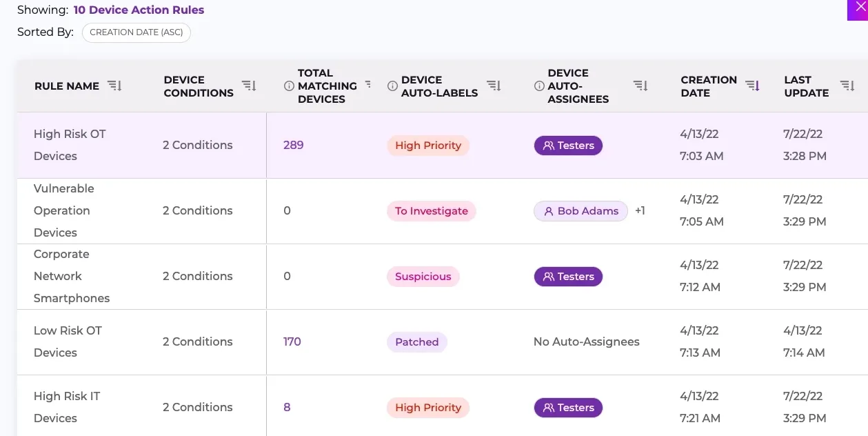The width and height of the screenshot is (868, 436).
Task: Click info icon beside Total Matching Devices
Action: 289,86
